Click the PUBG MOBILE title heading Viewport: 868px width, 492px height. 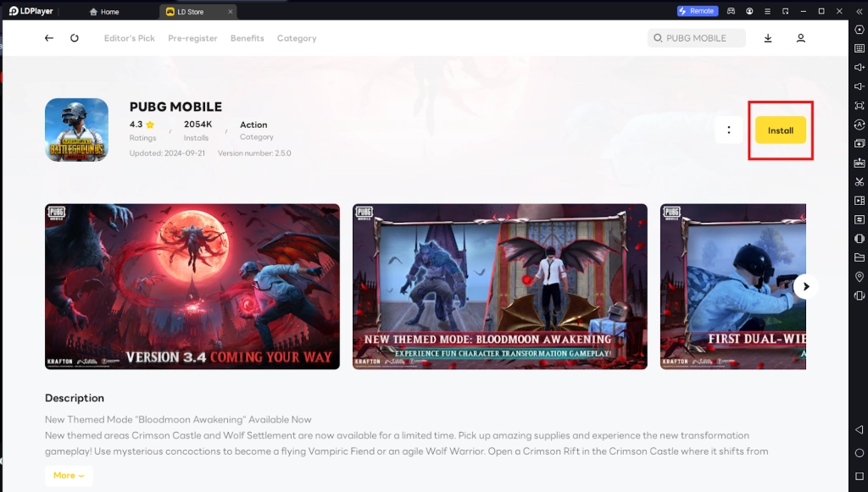[x=175, y=107]
